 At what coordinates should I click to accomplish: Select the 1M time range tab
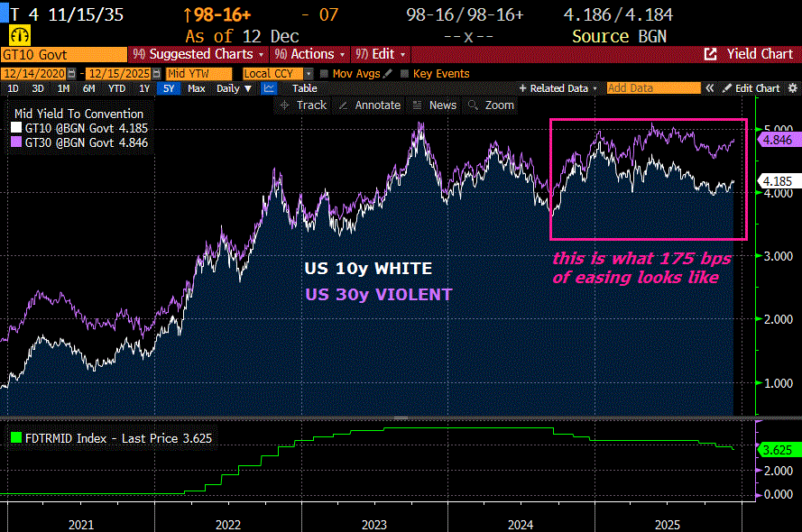[x=63, y=88]
